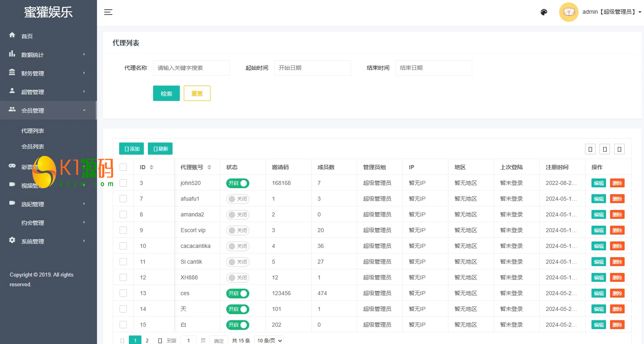Click the bar chart icon for 数据统计
Viewport: 644px width, 344px height.
click(12, 54)
